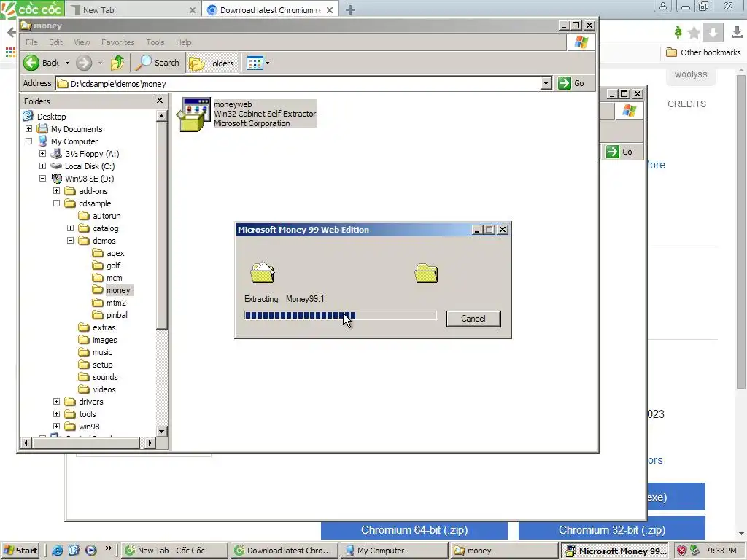Select the music folder in tree
Screen dimensions: 747x560
[102, 352]
